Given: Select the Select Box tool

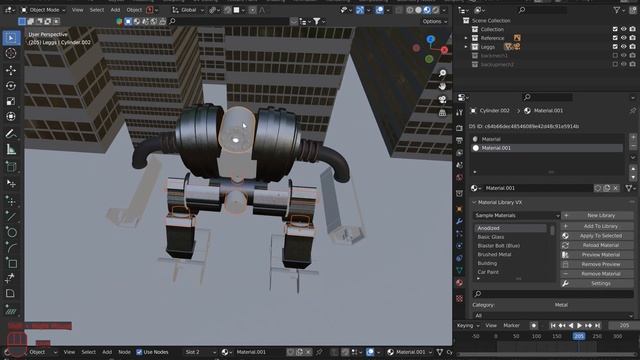Looking at the screenshot, I should [11, 38].
